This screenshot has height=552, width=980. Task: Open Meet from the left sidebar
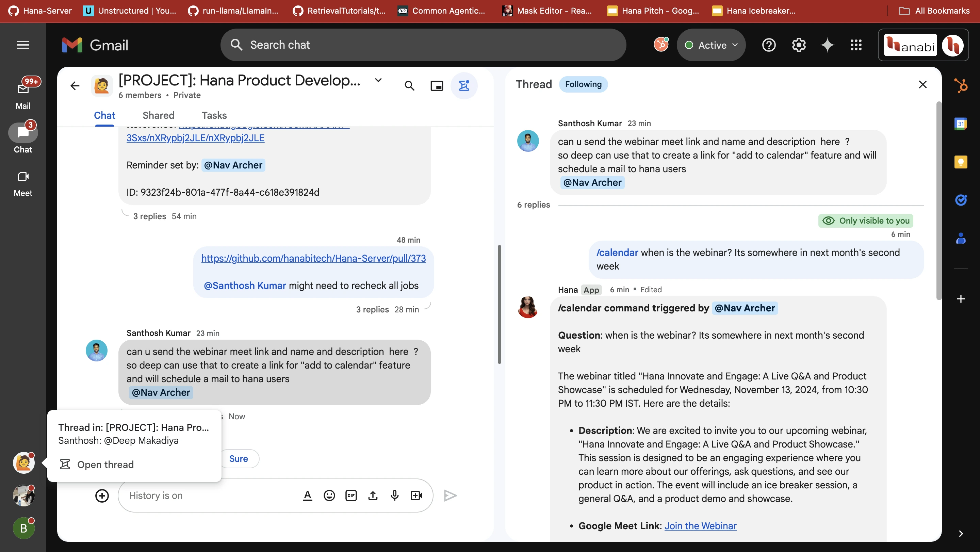pos(23,184)
